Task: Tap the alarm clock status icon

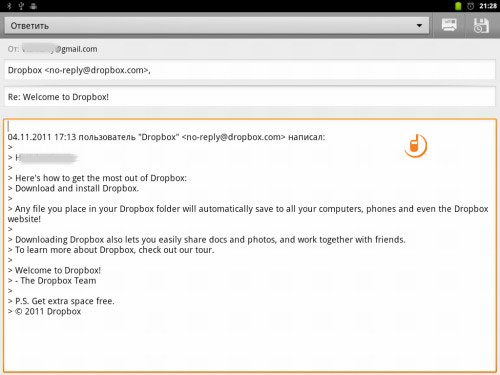Action: [x=470, y=6]
